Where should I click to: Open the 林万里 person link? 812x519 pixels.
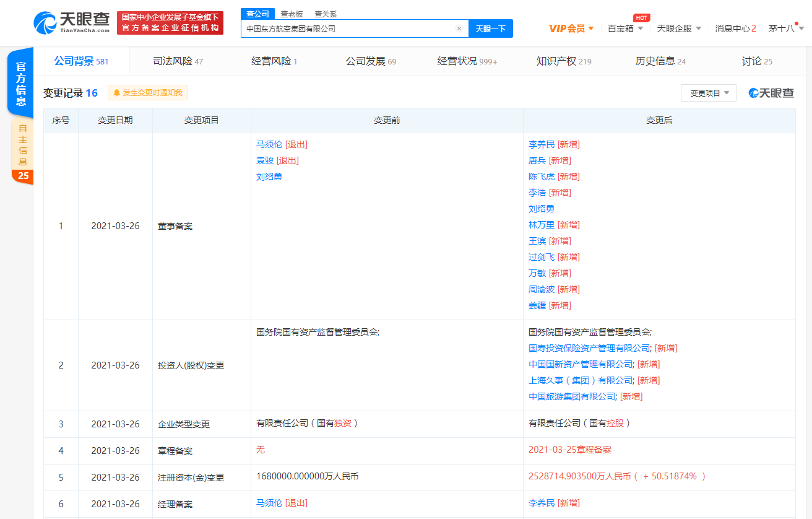(542, 225)
